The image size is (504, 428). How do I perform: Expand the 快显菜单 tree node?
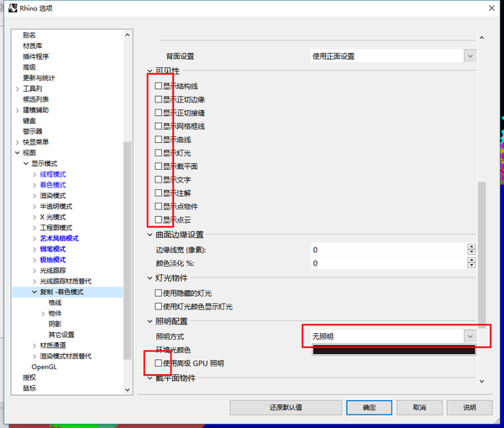coord(18,142)
